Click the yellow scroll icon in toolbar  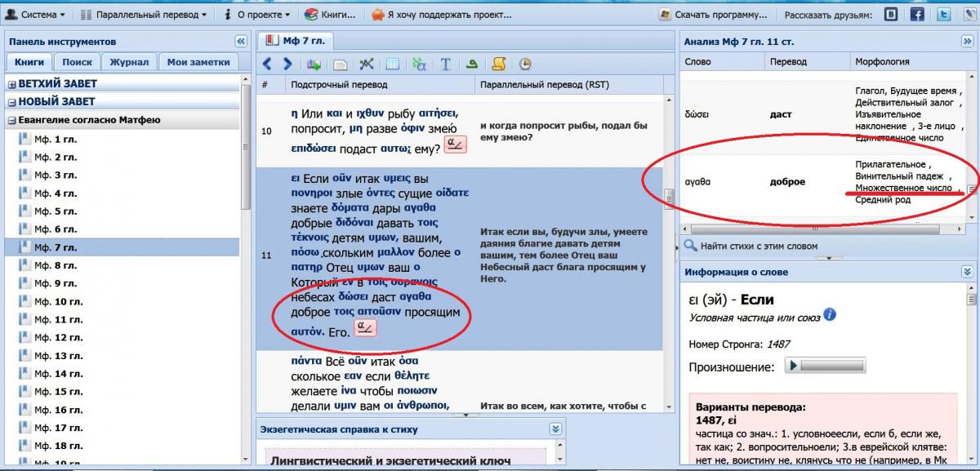point(498,64)
